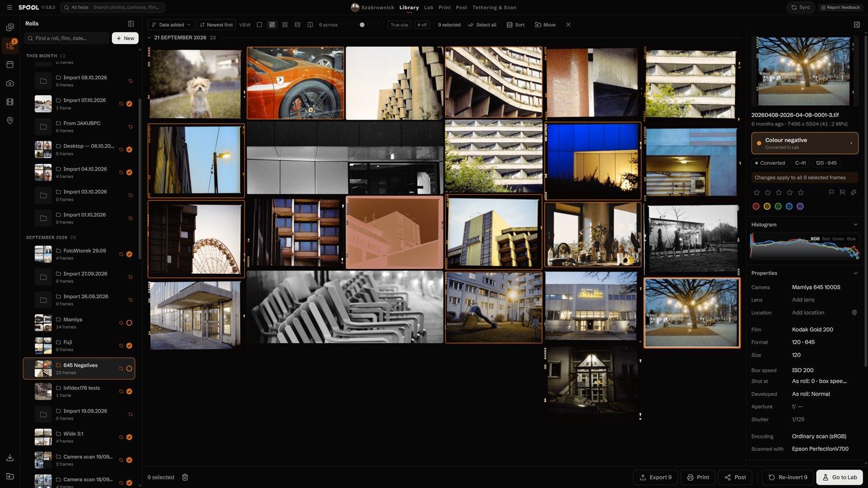This screenshot has width=868, height=488.
Task: Toggle status circle on 645 Negatives roll
Action: 129,369
